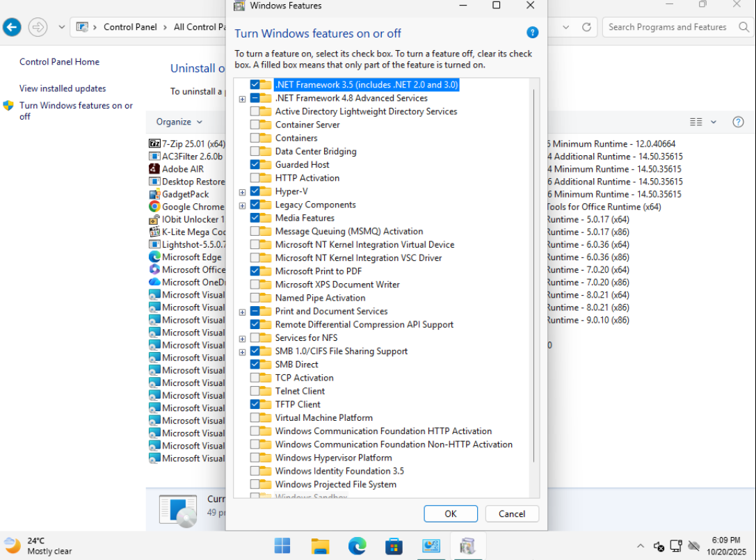Viewport: 756px width, 560px height.
Task: Click Turn Windows features on or off link
Action: pyautogui.click(x=76, y=111)
